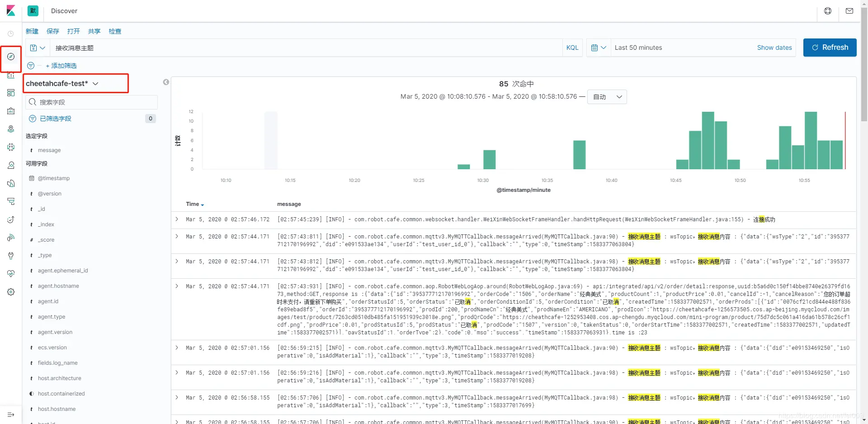Screen dimensions: 868x424
Task: Expand the log row containing [02:56:59:215]
Action: [177, 348]
